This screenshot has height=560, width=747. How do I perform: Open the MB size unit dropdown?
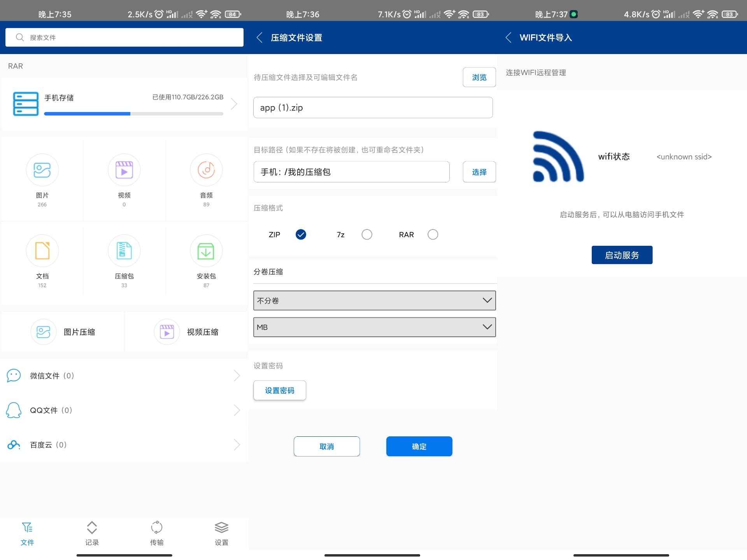[x=374, y=327]
